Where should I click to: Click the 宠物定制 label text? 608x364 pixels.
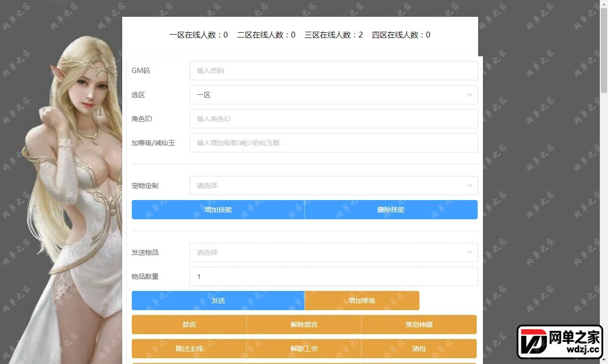coord(145,186)
